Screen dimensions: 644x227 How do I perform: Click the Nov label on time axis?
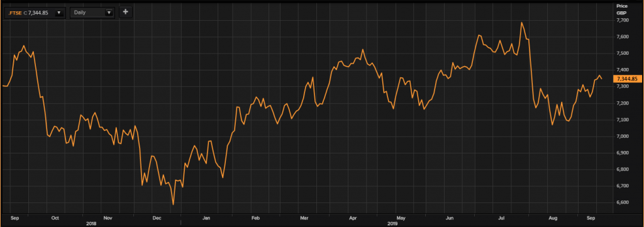coord(108,218)
